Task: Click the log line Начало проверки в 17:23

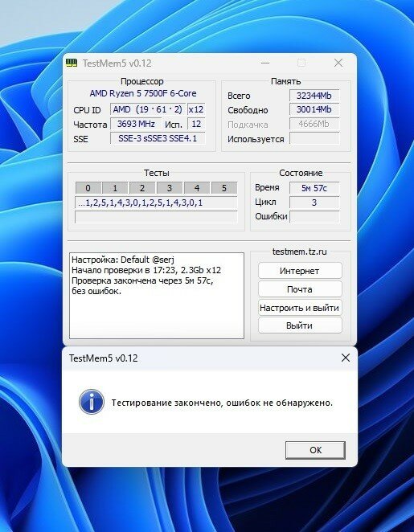Action: (x=146, y=270)
